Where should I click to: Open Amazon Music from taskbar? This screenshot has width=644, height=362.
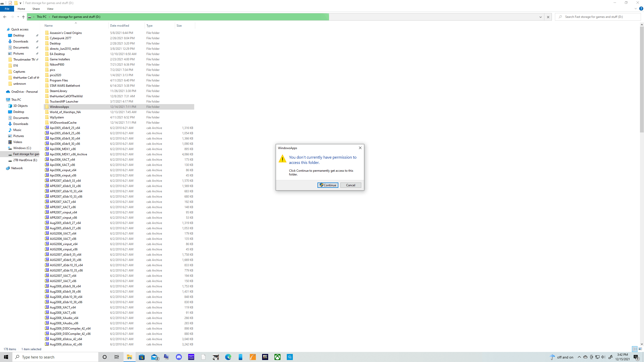pyautogui.click(x=191, y=357)
